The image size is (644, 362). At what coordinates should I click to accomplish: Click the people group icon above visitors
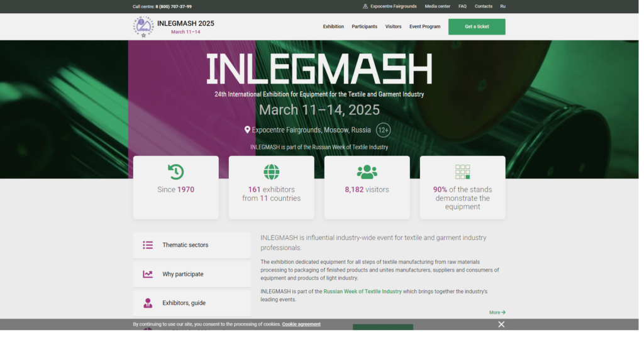(x=367, y=172)
